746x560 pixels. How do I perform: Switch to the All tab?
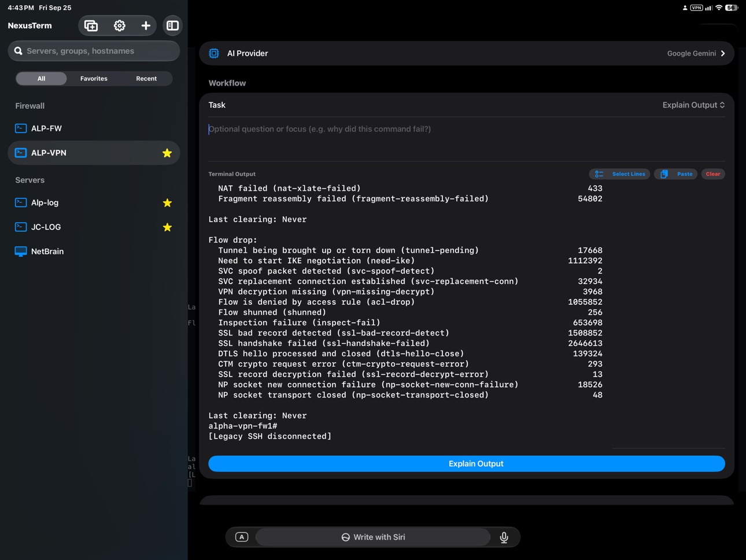(41, 79)
